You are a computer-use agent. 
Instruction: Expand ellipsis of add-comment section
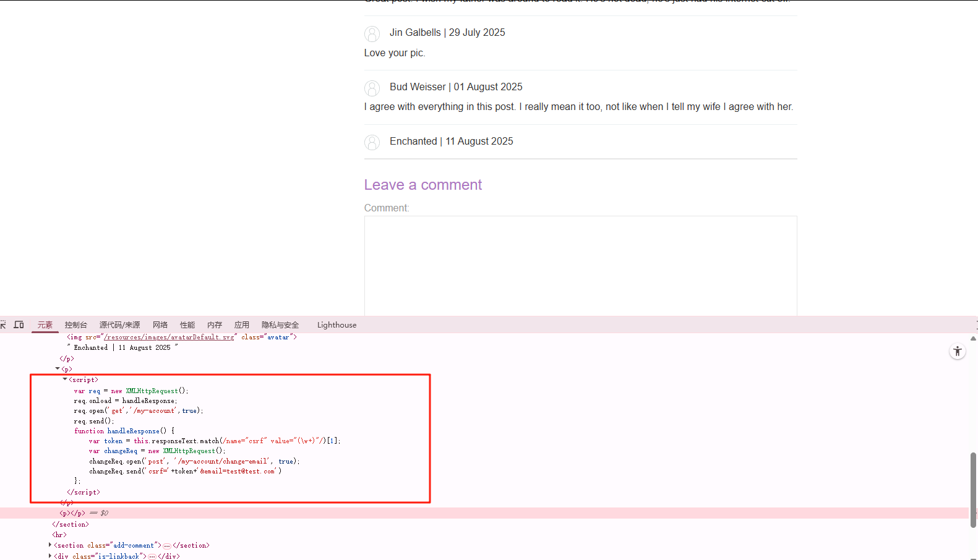coord(167,546)
